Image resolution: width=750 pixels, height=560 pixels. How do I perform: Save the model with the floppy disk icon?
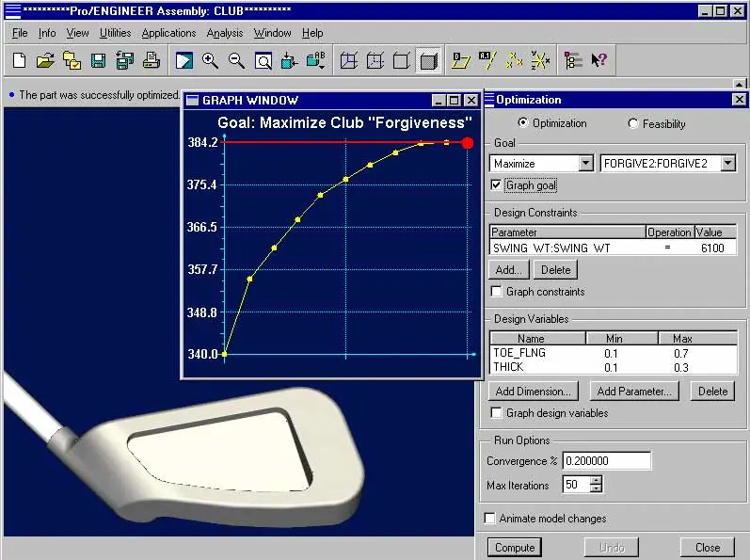(x=98, y=61)
